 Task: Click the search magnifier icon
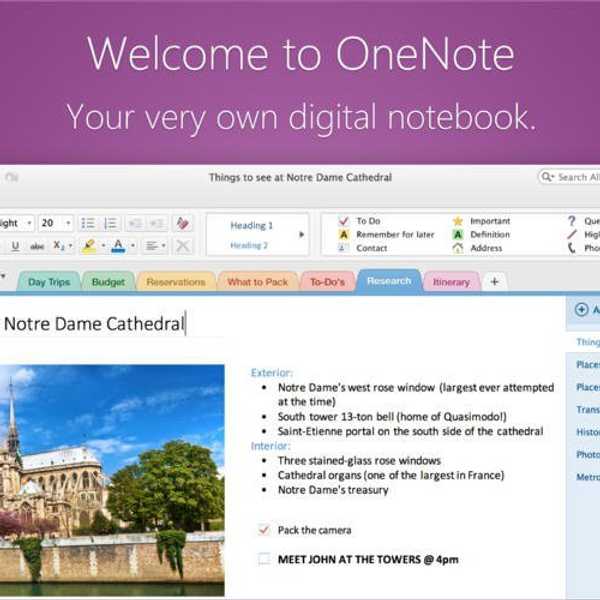point(546,177)
